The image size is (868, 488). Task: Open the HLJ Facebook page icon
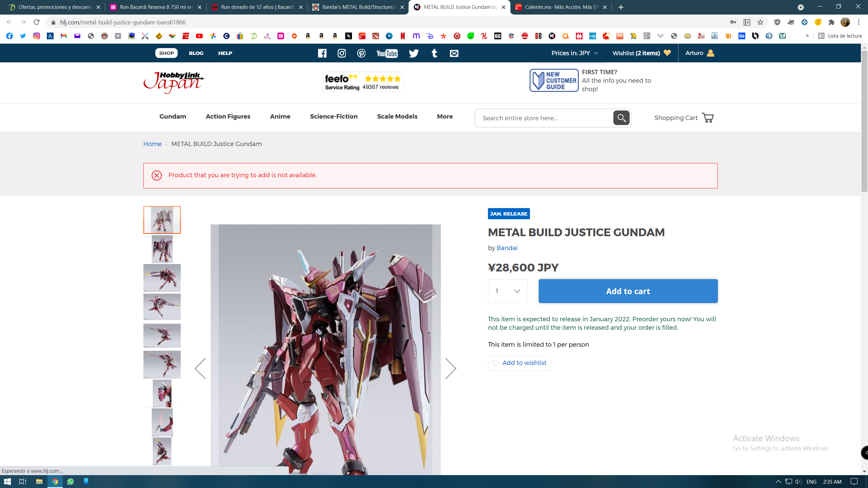pyautogui.click(x=322, y=53)
